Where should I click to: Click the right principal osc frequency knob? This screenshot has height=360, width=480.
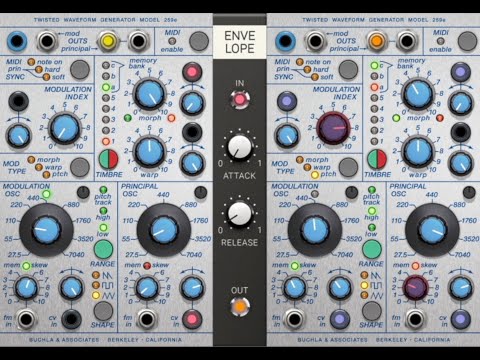point(432,230)
